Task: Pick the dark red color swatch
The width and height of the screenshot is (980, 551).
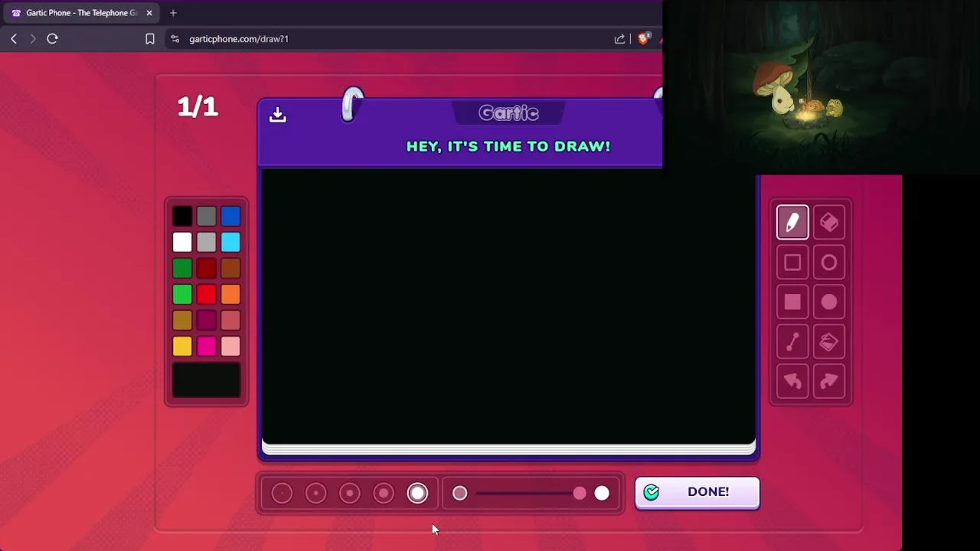Action: point(207,269)
